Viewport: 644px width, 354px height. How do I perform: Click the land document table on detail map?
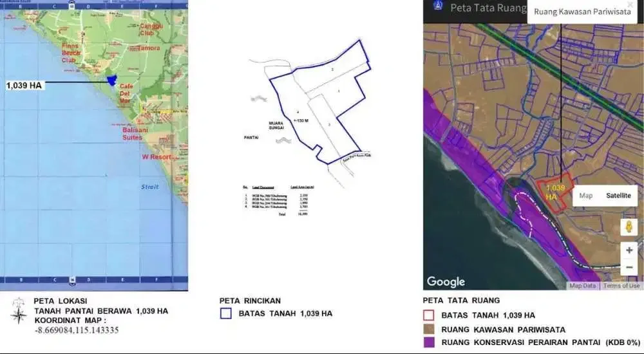[278, 200]
